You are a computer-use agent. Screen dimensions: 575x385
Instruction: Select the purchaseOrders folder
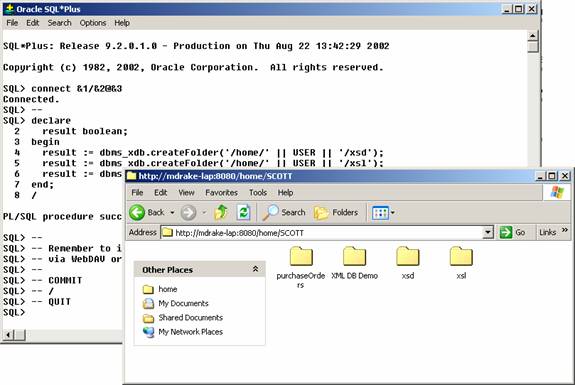coord(301,267)
